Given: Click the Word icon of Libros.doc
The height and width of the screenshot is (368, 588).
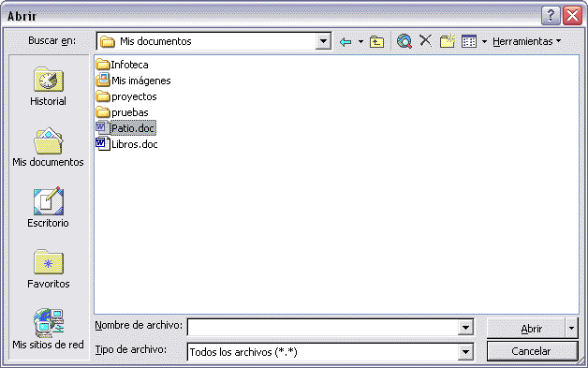Looking at the screenshot, I should tap(102, 144).
